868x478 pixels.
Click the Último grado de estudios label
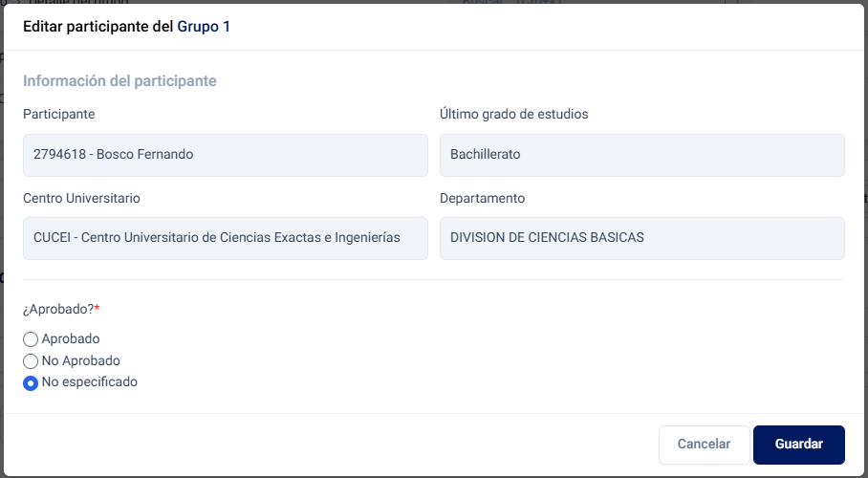click(513, 115)
